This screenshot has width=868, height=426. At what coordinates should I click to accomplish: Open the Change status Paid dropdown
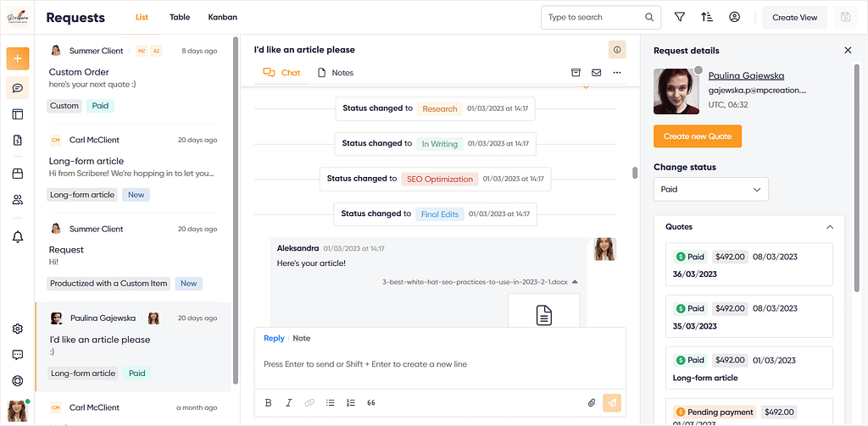[x=711, y=189]
